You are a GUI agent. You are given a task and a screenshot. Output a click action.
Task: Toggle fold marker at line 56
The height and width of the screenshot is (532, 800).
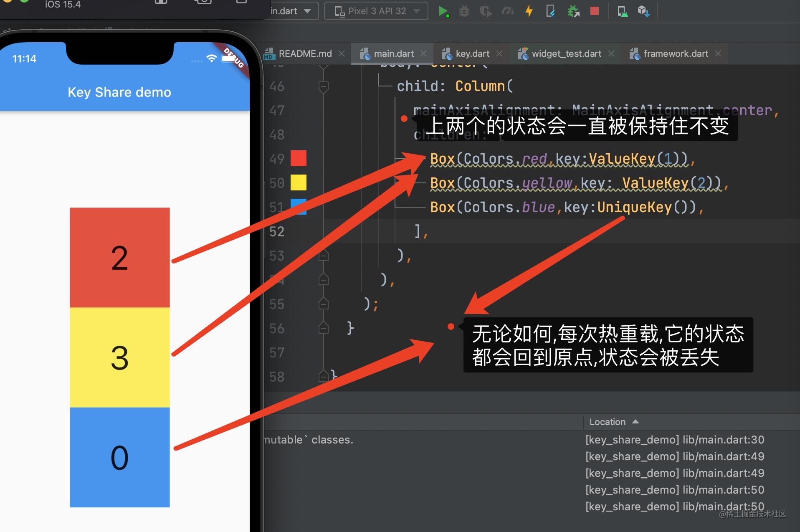coord(324,328)
